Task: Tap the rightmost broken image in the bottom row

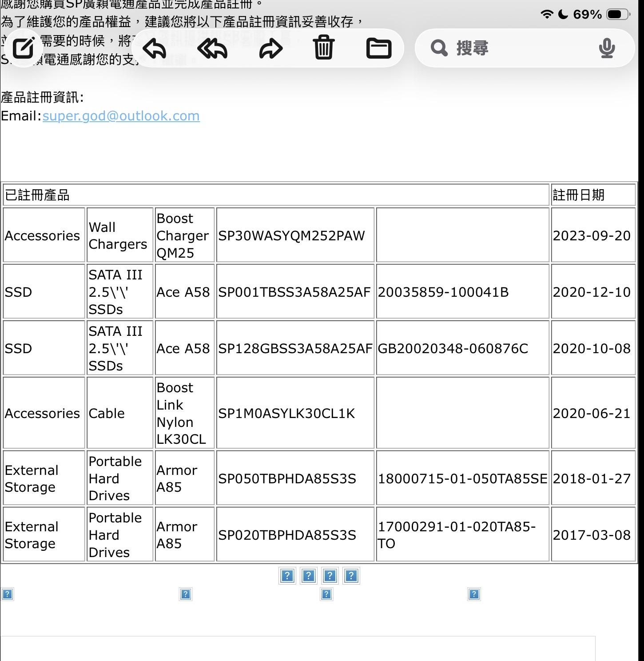Action: pos(474,594)
